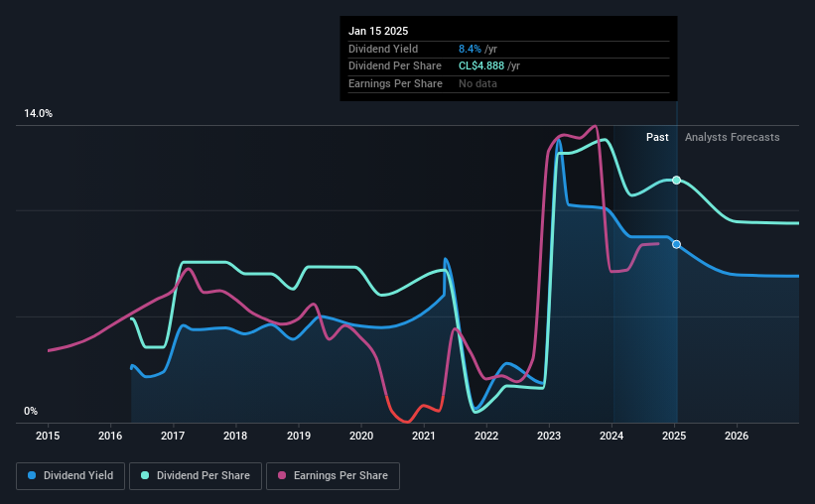Toggle the Earnings Per Share legend button
This screenshot has width=815, height=504.
pyautogui.click(x=333, y=476)
